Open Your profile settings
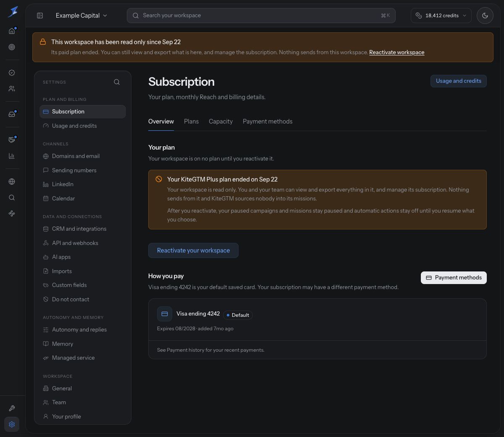Screen dimensions: 504x437 (x=83, y=417)
